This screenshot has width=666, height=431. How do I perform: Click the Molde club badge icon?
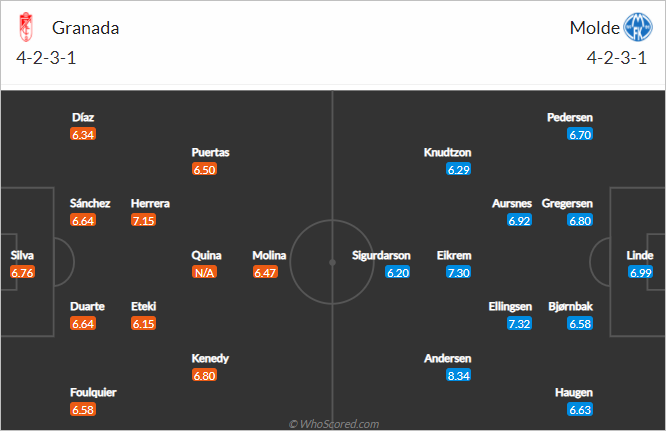(638, 27)
